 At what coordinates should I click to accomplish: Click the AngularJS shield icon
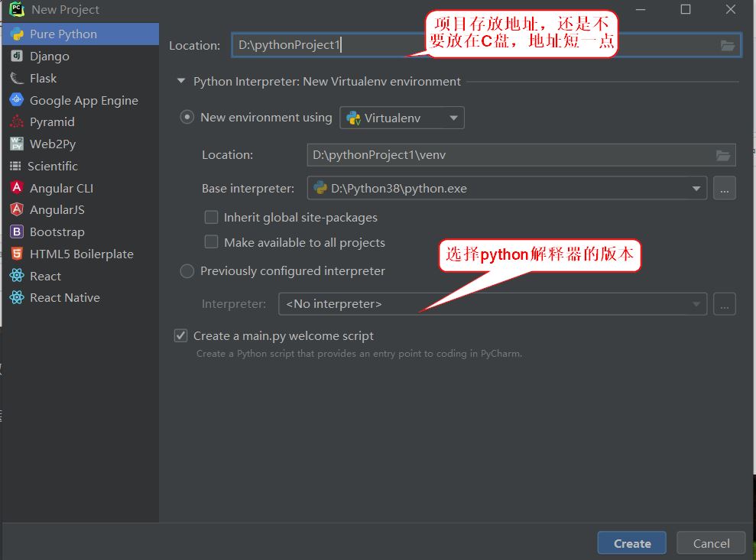tap(17, 209)
